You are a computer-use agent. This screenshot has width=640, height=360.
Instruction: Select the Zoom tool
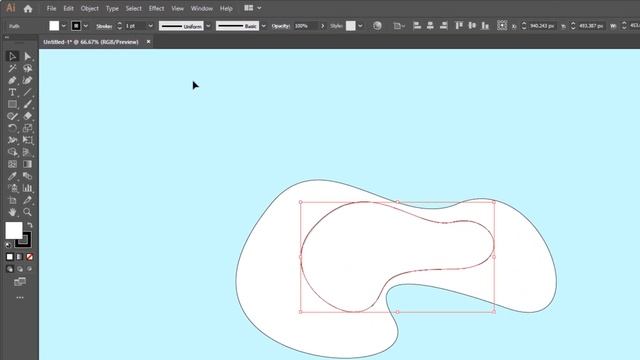(x=27, y=212)
